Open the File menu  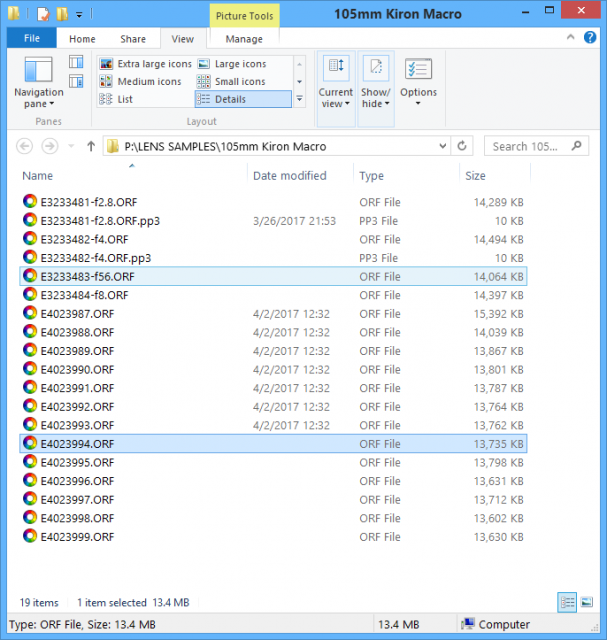pos(32,38)
